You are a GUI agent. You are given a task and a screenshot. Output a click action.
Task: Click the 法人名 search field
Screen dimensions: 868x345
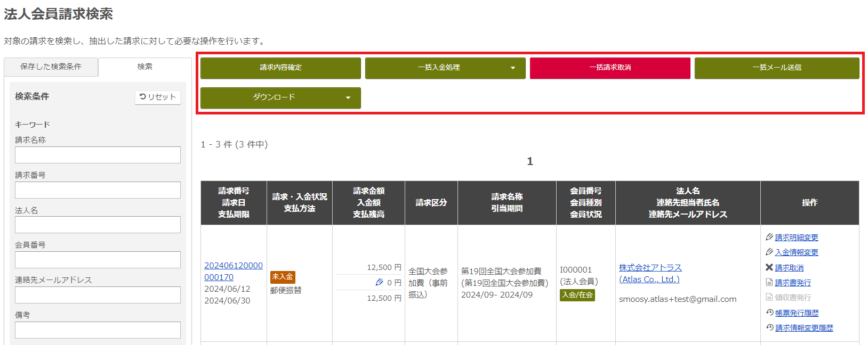click(x=98, y=225)
